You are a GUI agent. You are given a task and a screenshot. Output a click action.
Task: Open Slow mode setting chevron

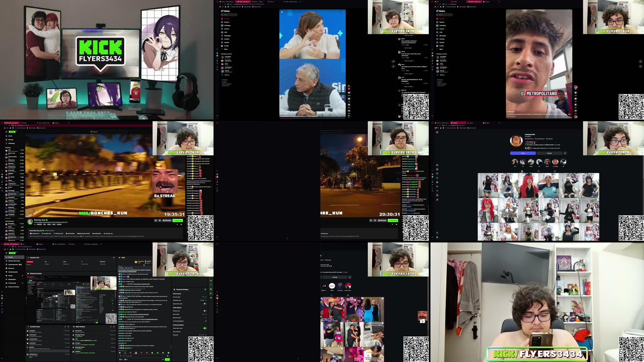point(206,314)
